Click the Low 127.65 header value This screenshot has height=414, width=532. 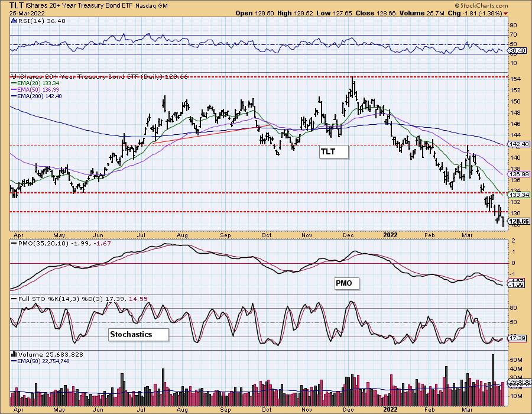click(333, 13)
